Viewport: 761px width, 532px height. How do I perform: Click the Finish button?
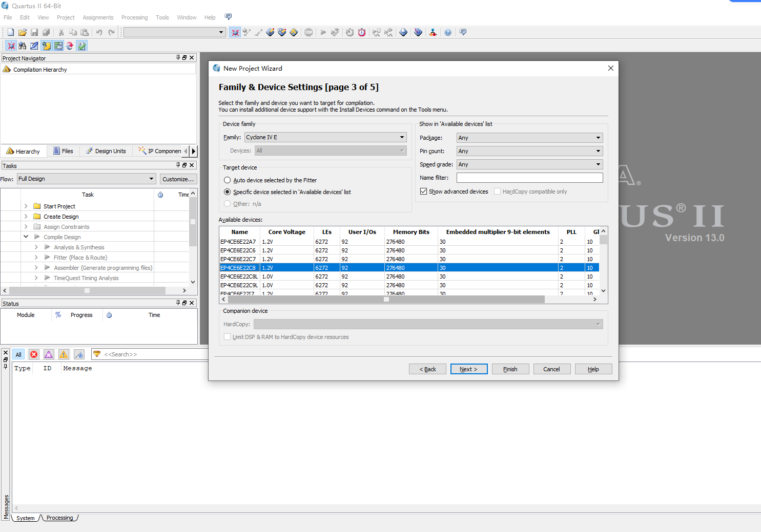pos(510,369)
